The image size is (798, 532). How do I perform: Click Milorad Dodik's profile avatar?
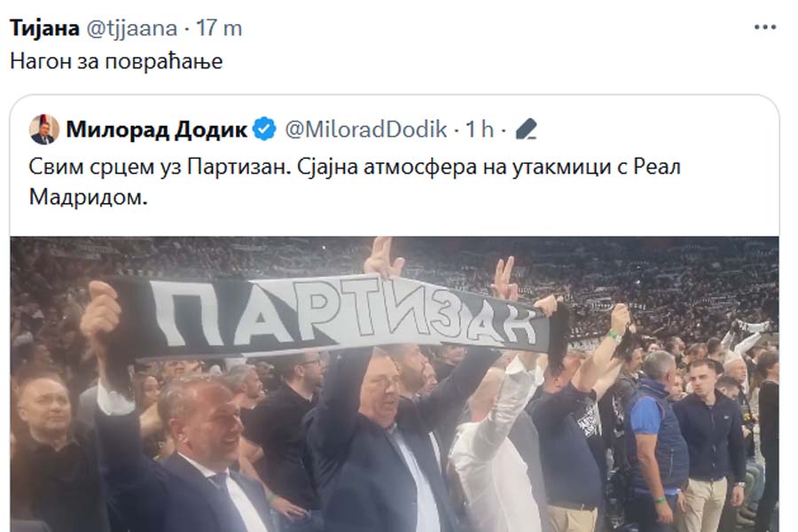coord(43,129)
